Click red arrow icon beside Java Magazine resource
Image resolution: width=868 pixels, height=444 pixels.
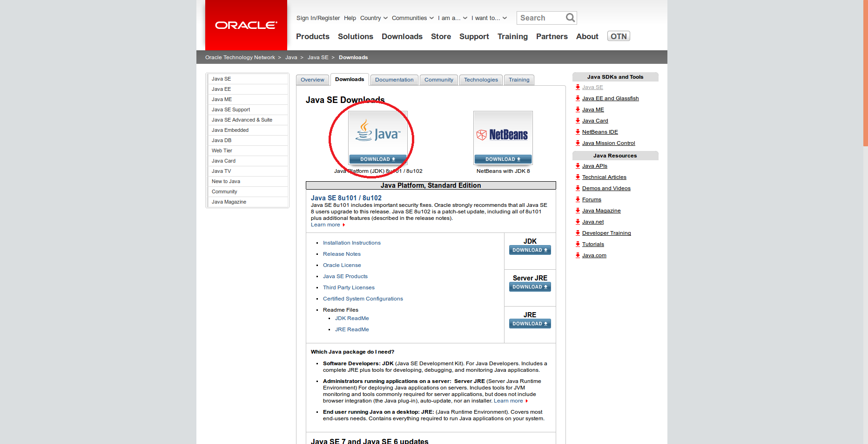tap(578, 211)
